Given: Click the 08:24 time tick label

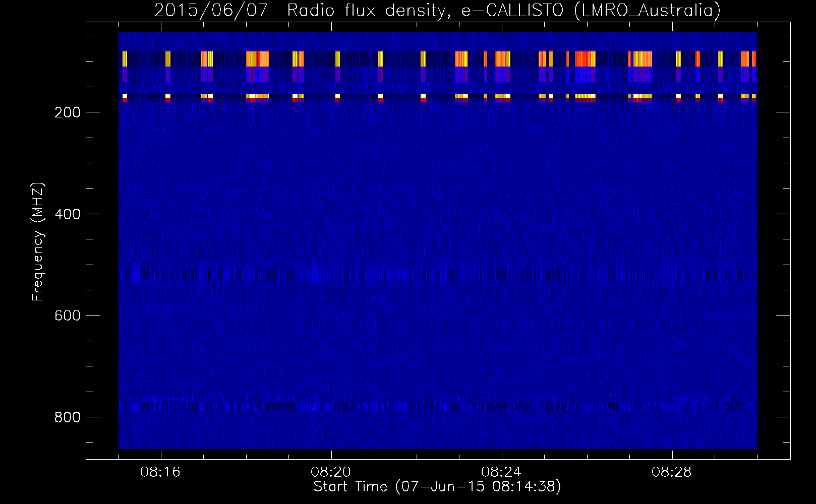Looking at the screenshot, I should [501, 472].
